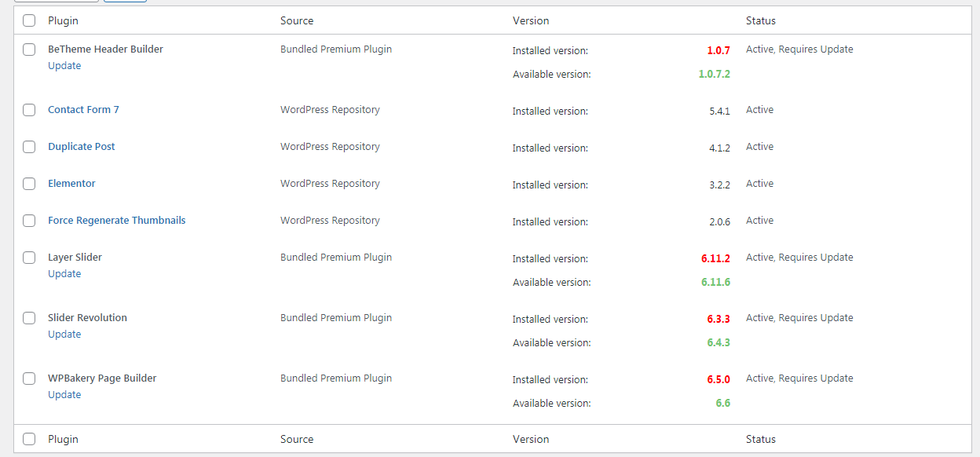Image resolution: width=980 pixels, height=457 pixels.
Task: Open the Contact Form 7 plugin link
Action: point(83,110)
